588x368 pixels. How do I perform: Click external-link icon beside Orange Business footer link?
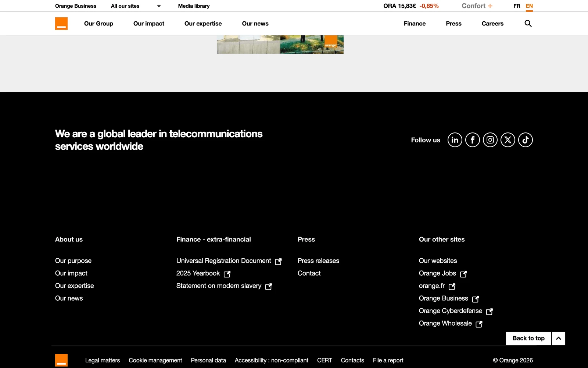coord(476,299)
